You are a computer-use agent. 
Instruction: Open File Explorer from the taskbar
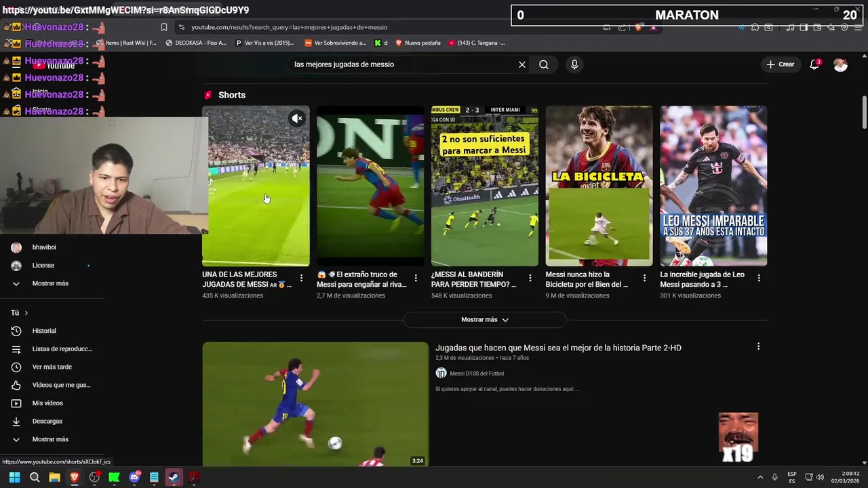(x=54, y=477)
